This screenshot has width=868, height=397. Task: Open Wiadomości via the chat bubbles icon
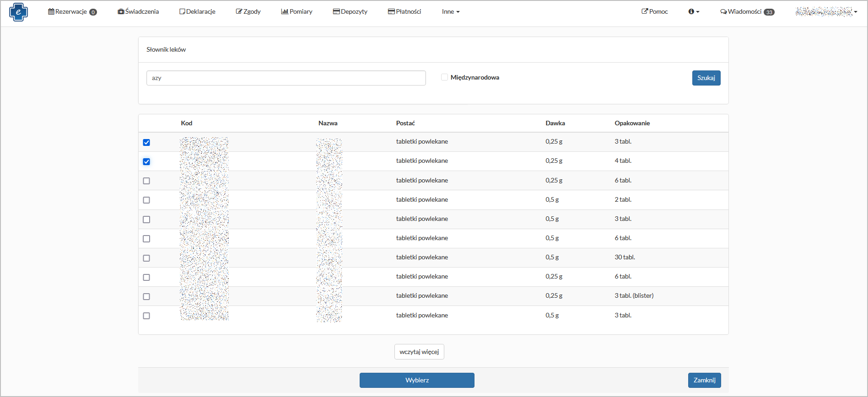pos(723,11)
